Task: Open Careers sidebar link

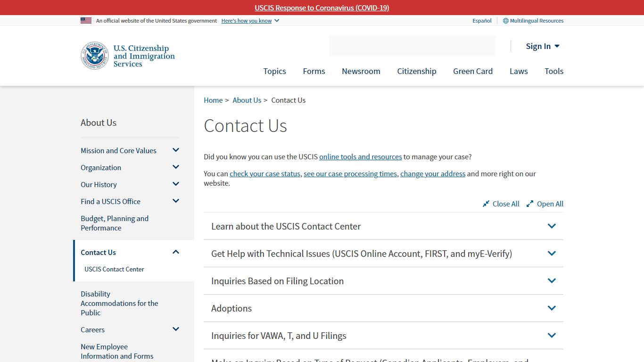Action: (92, 329)
